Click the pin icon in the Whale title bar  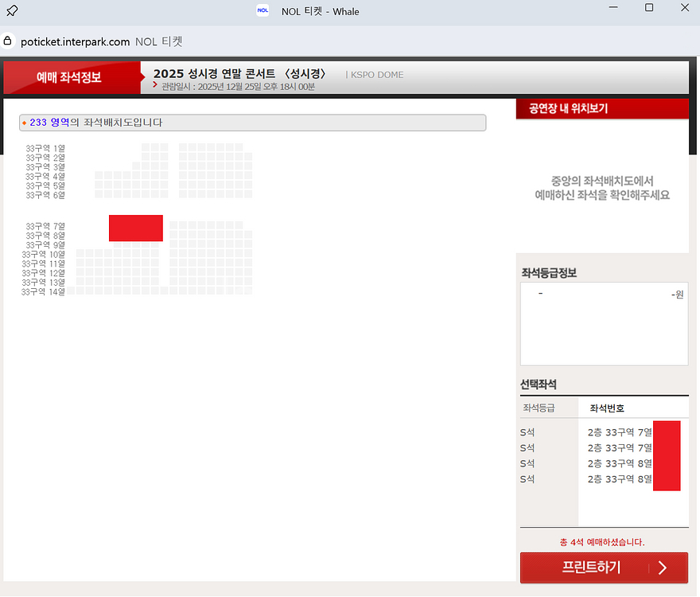pyautogui.click(x=12, y=10)
